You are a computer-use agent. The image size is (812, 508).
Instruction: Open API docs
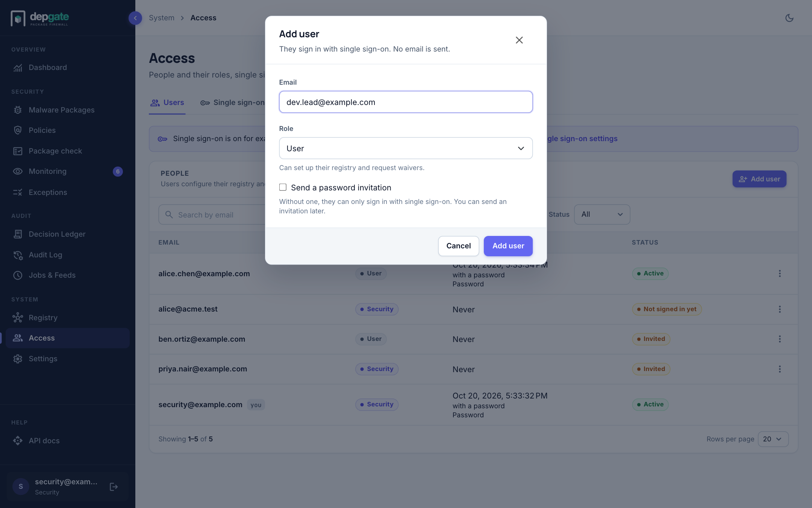click(x=68, y=441)
